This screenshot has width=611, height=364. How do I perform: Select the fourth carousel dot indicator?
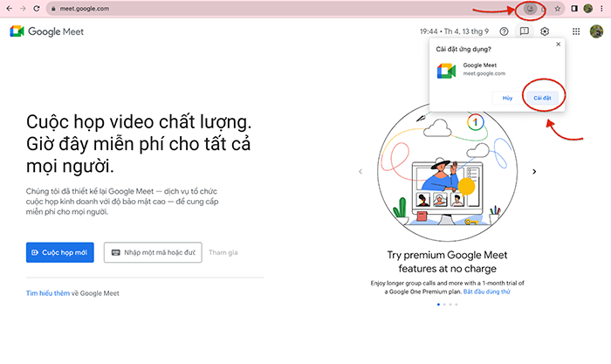457,305
